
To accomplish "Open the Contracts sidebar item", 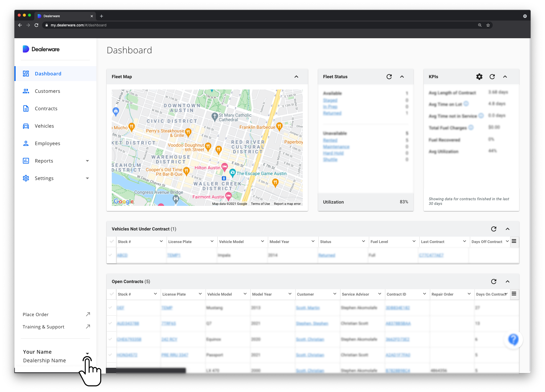I will click(56, 108).
